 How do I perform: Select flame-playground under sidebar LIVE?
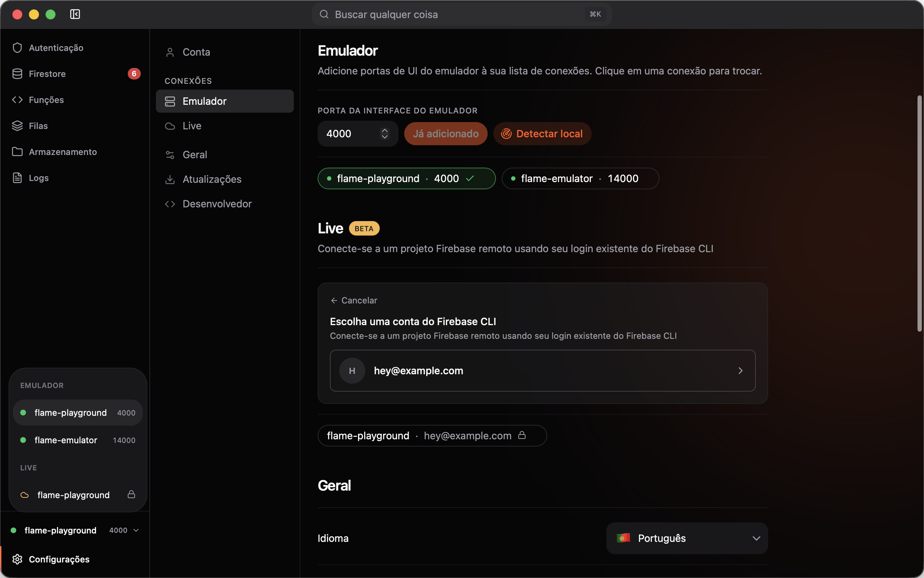coord(78,495)
